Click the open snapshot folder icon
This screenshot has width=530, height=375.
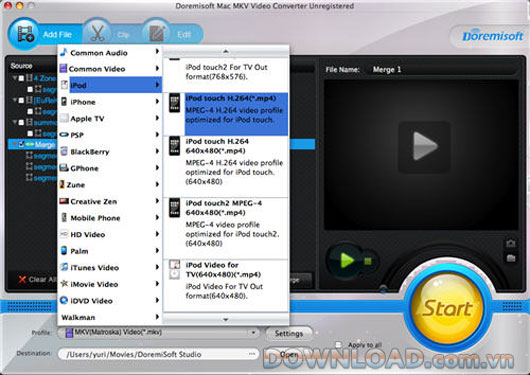pos(511,258)
